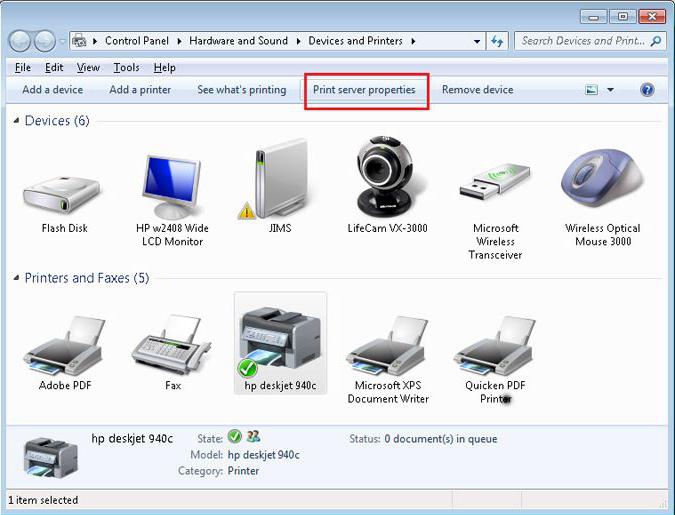Click the search magnifier icon
This screenshot has width=675, height=515.
[x=656, y=41]
